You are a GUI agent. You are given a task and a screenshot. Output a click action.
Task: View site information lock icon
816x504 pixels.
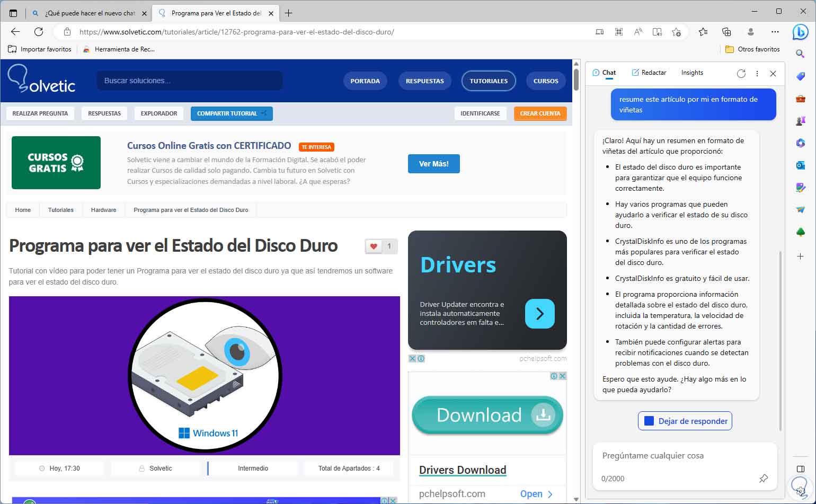[x=67, y=32]
